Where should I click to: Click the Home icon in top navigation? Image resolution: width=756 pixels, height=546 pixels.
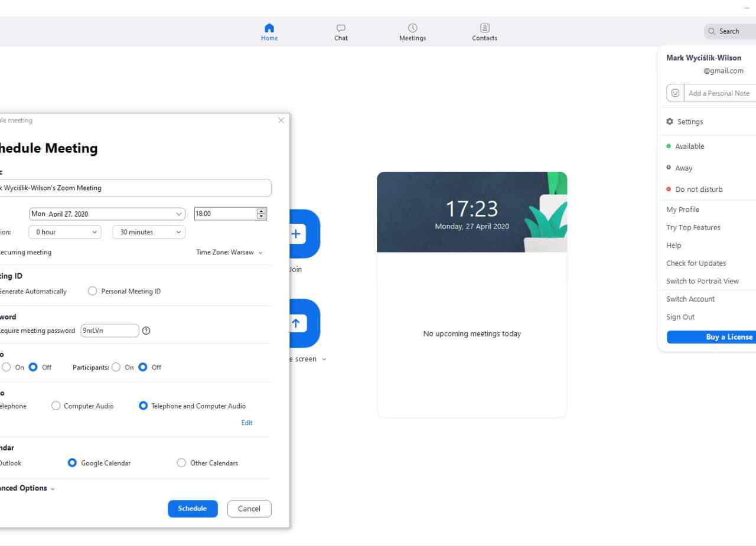point(269,28)
